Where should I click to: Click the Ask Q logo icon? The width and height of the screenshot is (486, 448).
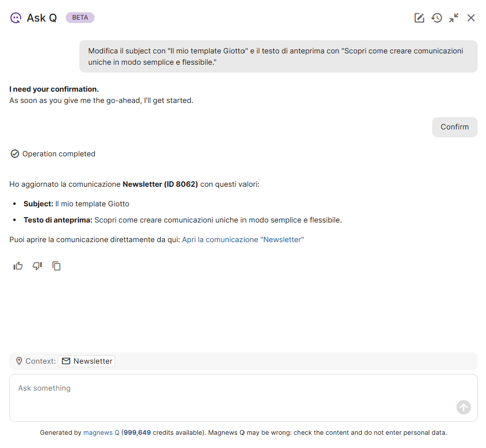[16, 18]
